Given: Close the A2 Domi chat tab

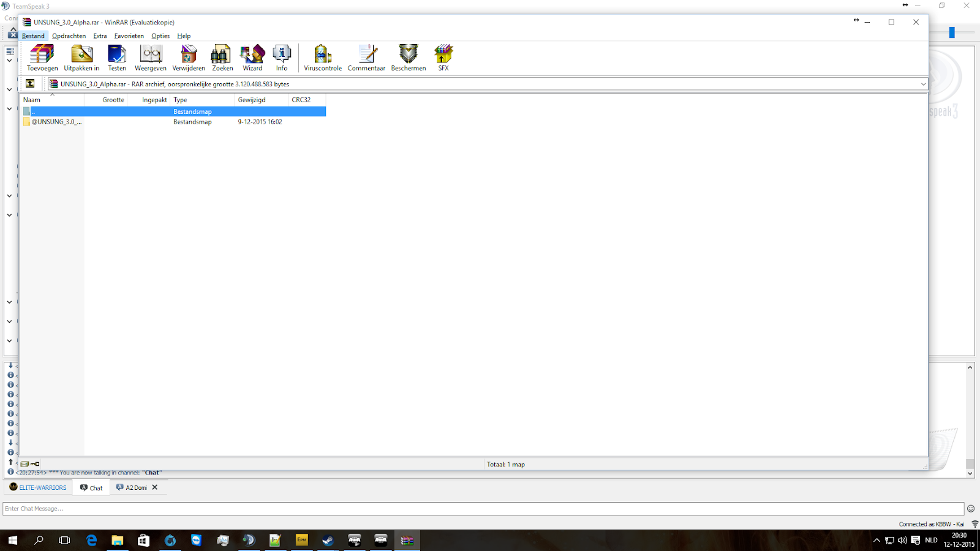Looking at the screenshot, I should point(155,487).
